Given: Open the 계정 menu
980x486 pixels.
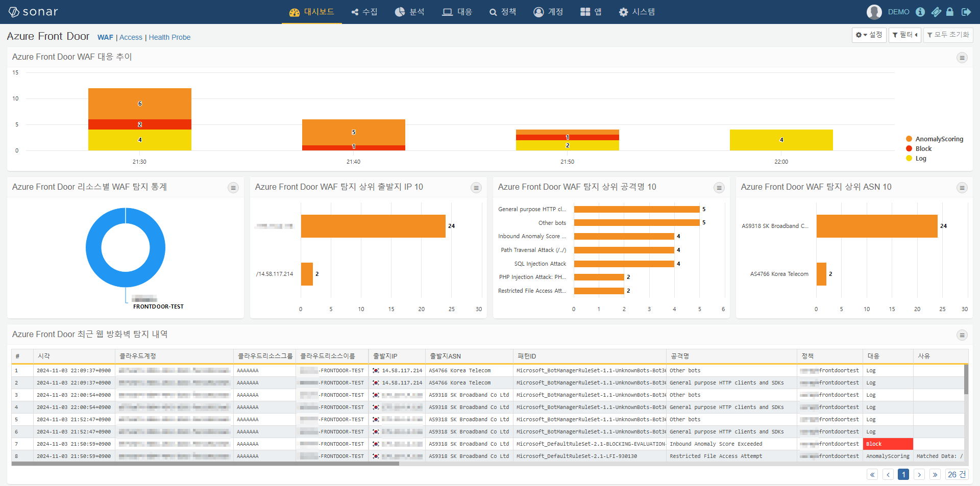Looking at the screenshot, I should pyautogui.click(x=548, y=12).
